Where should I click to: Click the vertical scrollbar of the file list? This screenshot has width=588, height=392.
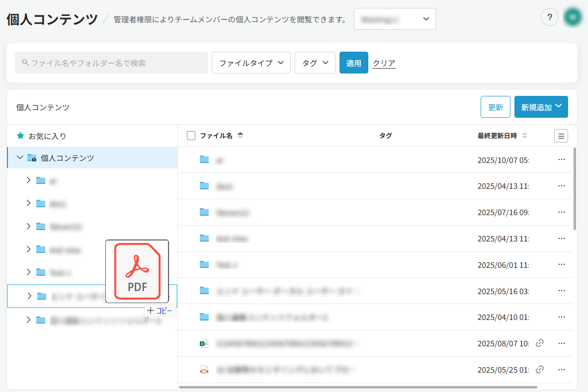point(575,188)
